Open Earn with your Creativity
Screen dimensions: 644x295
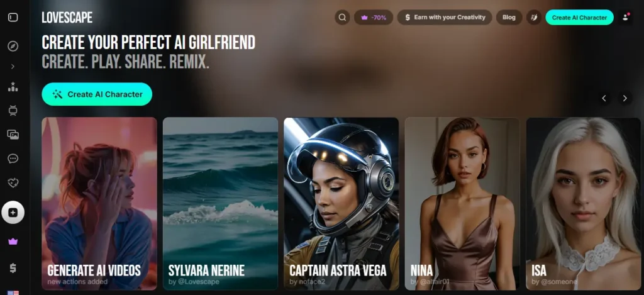point(444,18)
